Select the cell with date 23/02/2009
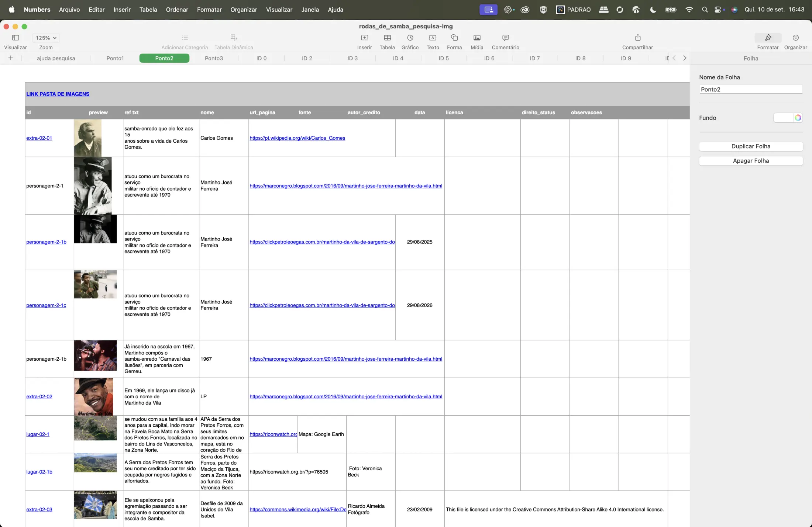The image size is (812, 527). coord(420,509)
